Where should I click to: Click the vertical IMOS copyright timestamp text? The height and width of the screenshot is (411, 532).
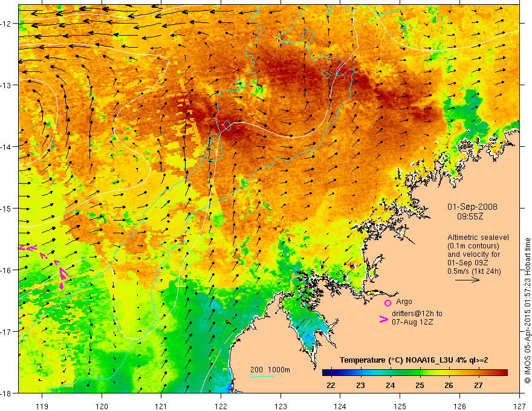pyautogui.click(x=528, y=310)
